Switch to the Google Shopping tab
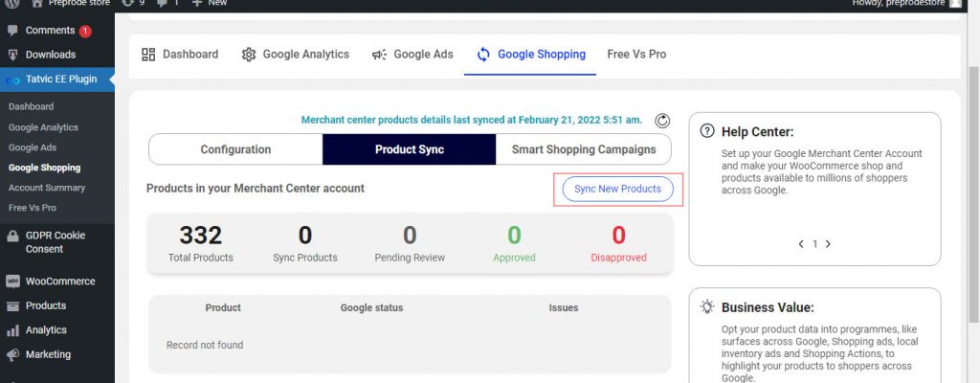 click(x=530, y=55)
